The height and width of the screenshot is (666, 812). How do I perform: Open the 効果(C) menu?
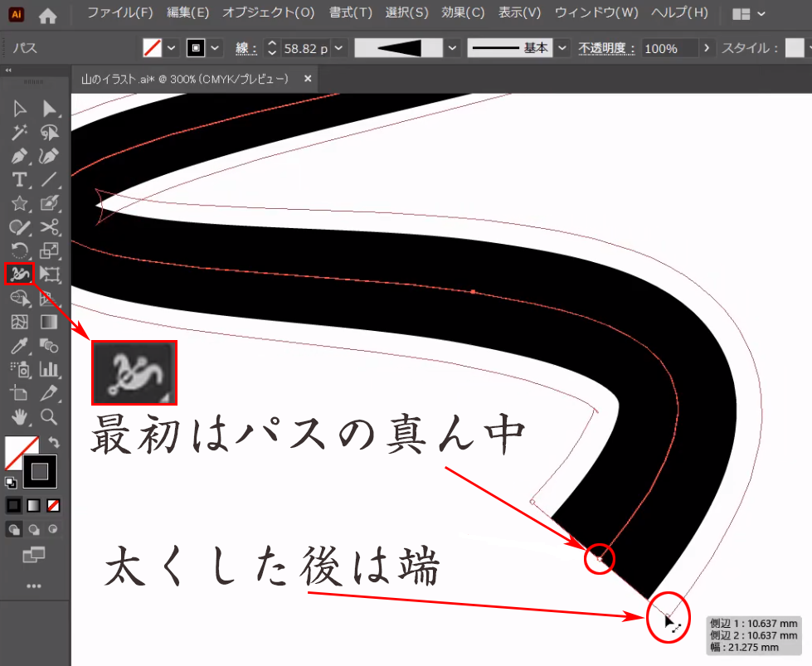(x=463, y=13)
